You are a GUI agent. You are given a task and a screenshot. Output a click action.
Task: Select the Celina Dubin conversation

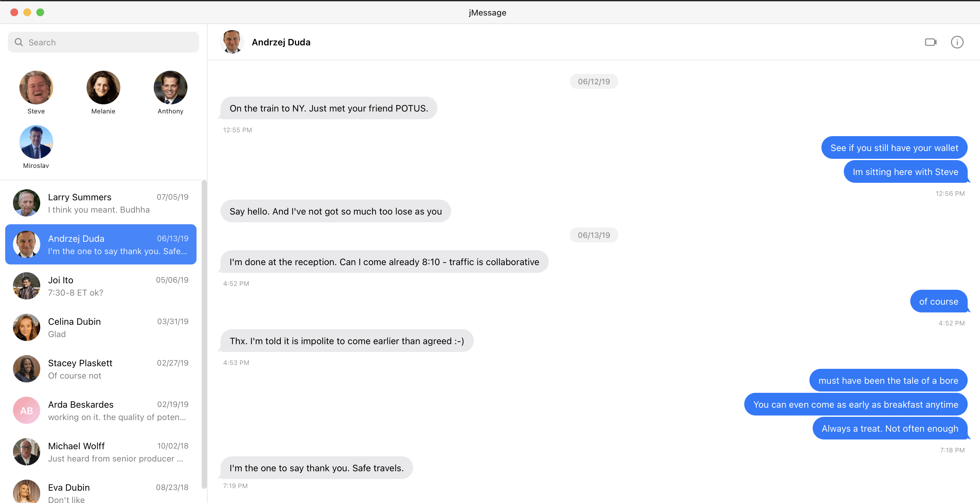[101, 327]
